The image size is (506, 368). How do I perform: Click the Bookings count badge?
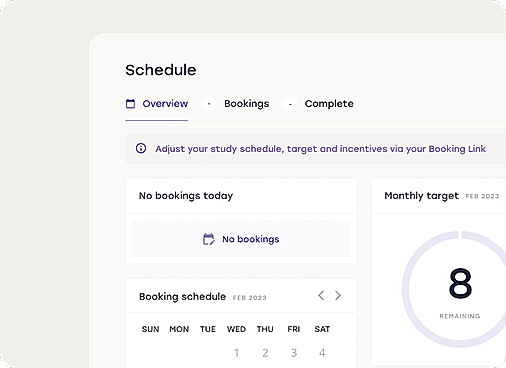[x=209, y=104]
